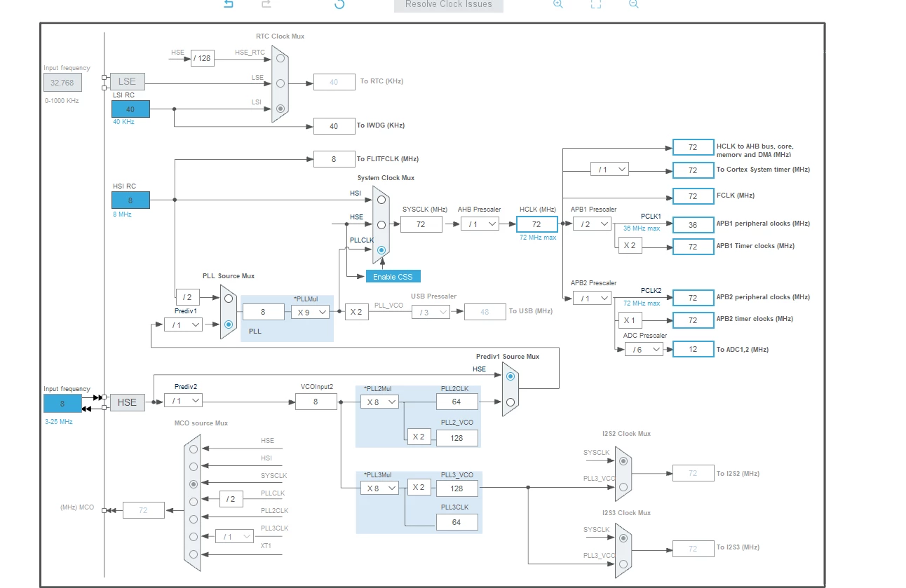Select PLLCLK in System Clock Mux
The width and height of the screenshot is (906, 588).
click(381, 249)
